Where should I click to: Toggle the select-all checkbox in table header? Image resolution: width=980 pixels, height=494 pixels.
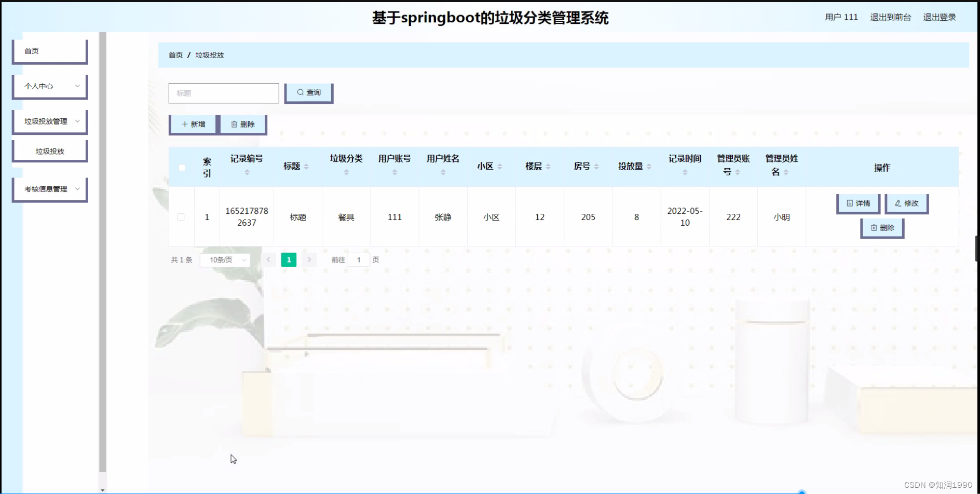click(x=181, y=167)
